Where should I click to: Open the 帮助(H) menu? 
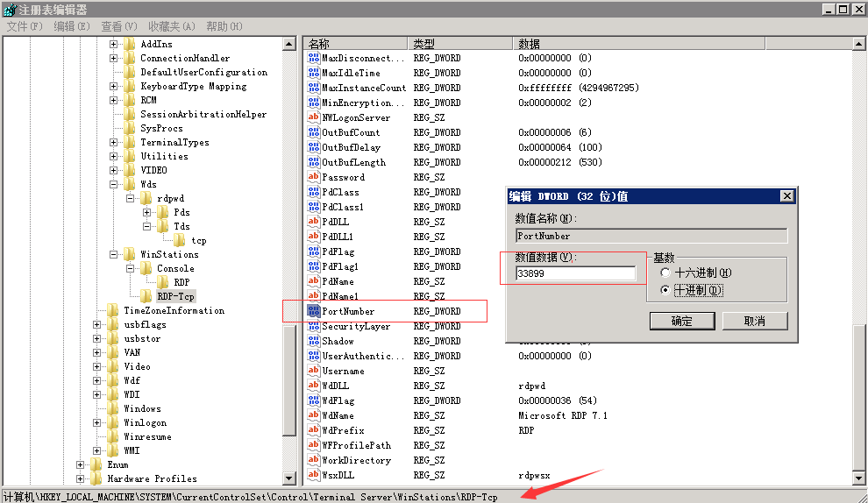[224, 26]
